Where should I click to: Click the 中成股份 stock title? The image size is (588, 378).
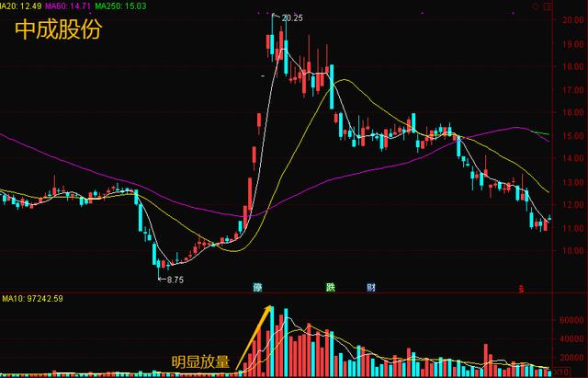(x=58, y=30)
